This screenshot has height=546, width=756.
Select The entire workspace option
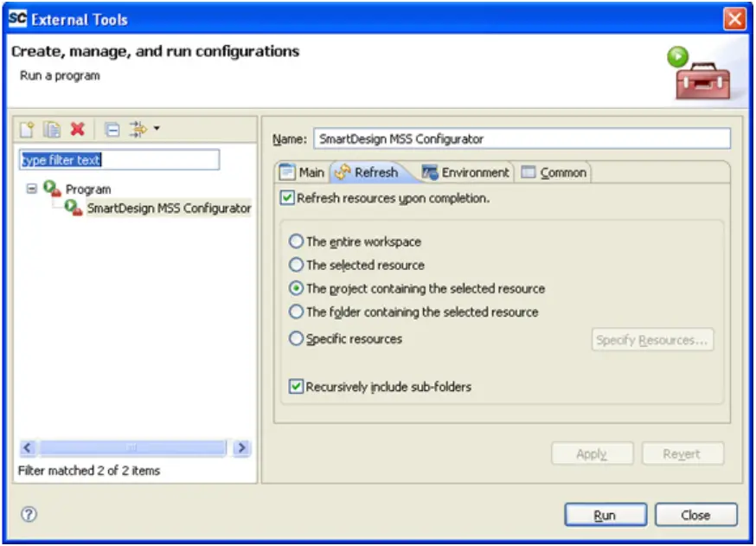(x=296, y=241)
